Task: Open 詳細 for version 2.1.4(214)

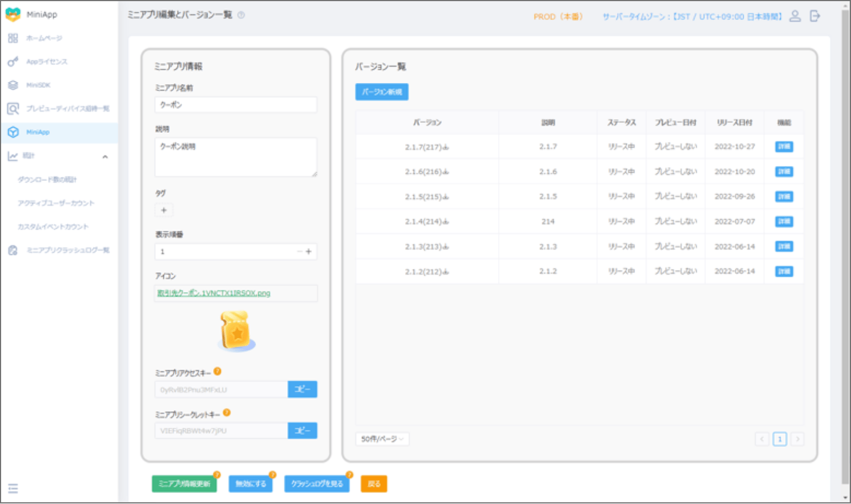Action: [x=783, y=221]
